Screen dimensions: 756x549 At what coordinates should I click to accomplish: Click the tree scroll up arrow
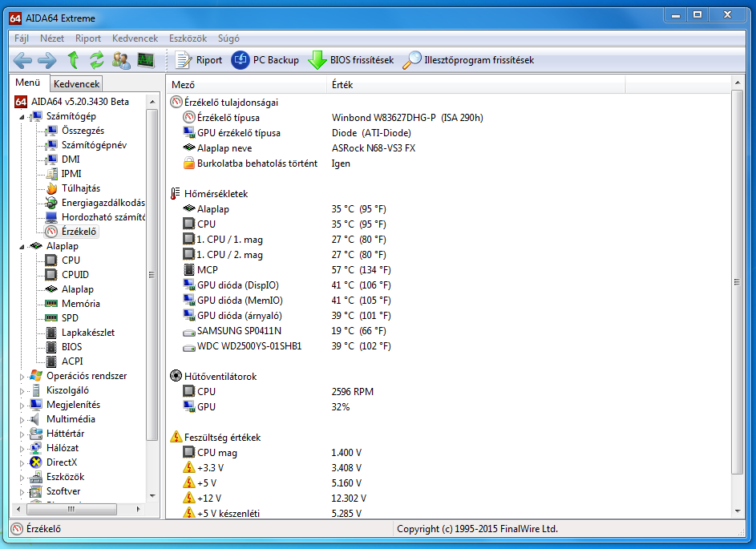pyautogui.click(x=152, y=102)
